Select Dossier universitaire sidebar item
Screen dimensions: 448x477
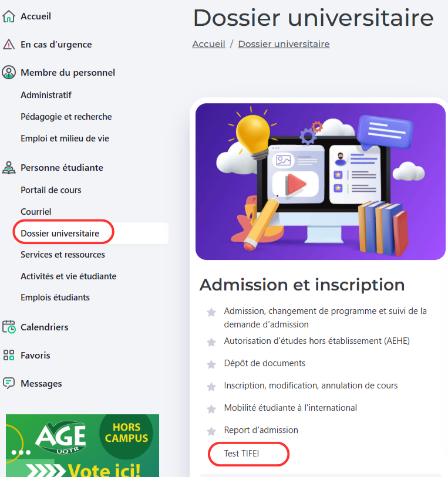point(91,234)
